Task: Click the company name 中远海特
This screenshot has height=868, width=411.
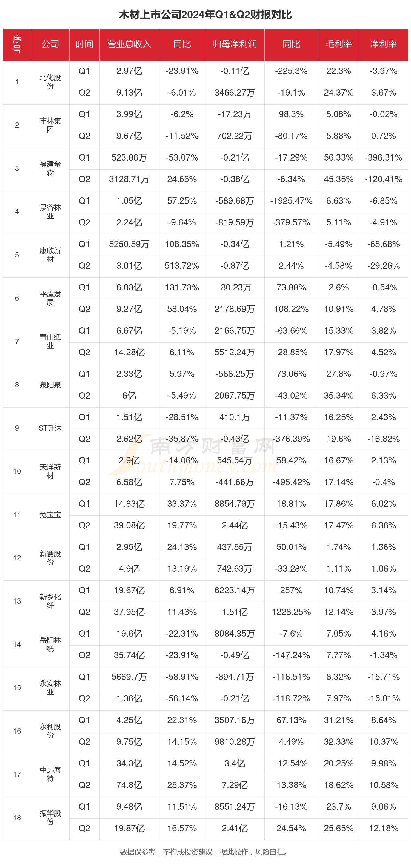Action: (x=50, y=774)
